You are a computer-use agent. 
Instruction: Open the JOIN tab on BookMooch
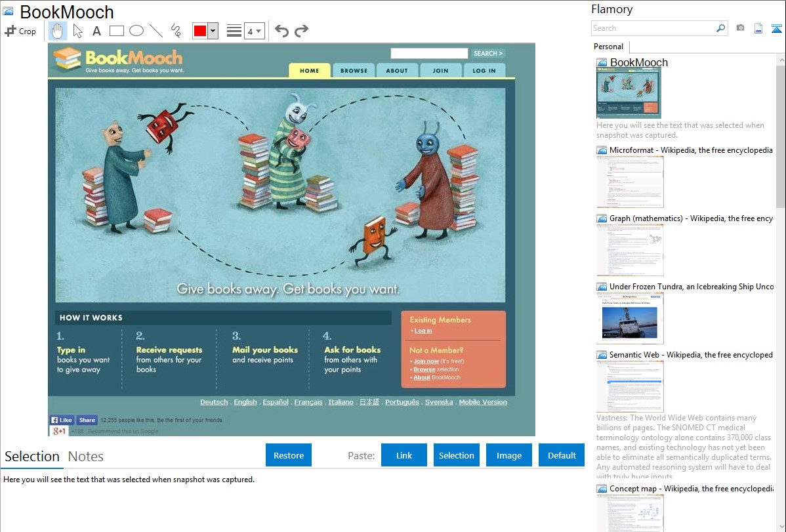pos(441,71)
